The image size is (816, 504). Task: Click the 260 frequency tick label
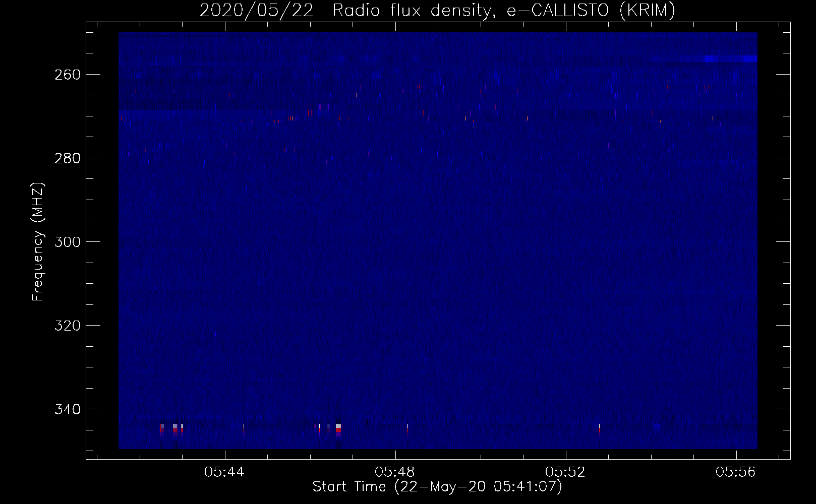pos(67,75)
